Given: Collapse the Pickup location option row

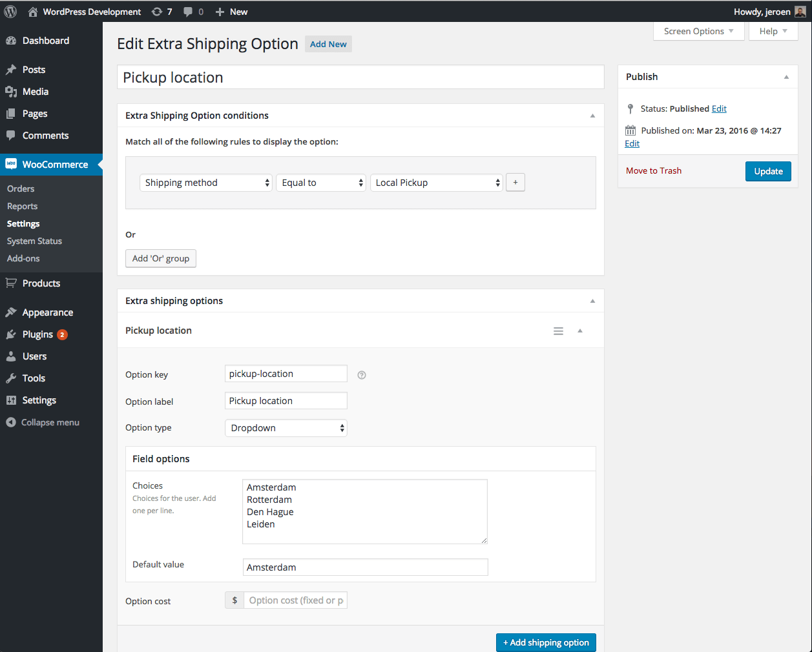Looking at the screenshot, I should [x=580, y=331].
